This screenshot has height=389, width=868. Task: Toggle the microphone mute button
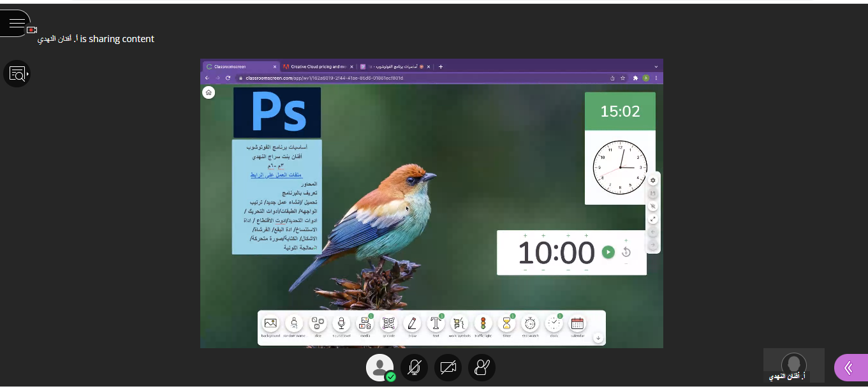(414, 367)
